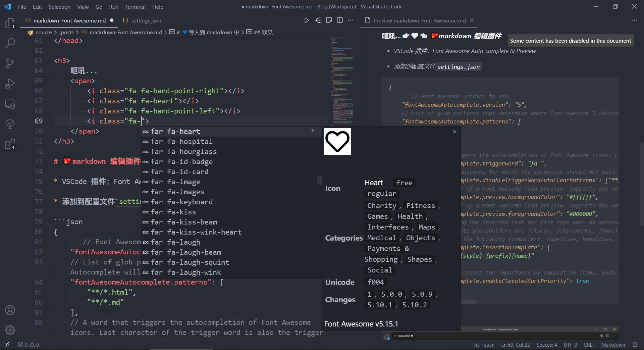
Task: Click the _posts breadcrumb segment
Action: point(66,32)
